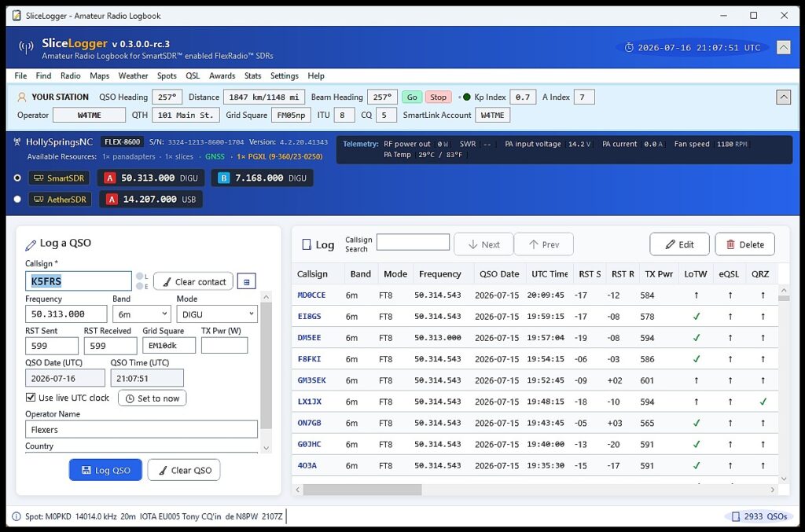Open the Radio menu

(x=70, y=75)
